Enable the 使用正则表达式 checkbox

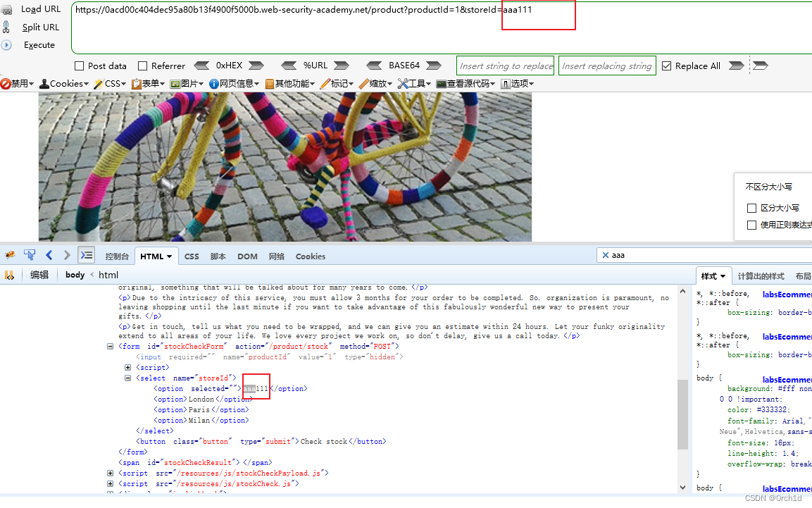tap(752, 225)
